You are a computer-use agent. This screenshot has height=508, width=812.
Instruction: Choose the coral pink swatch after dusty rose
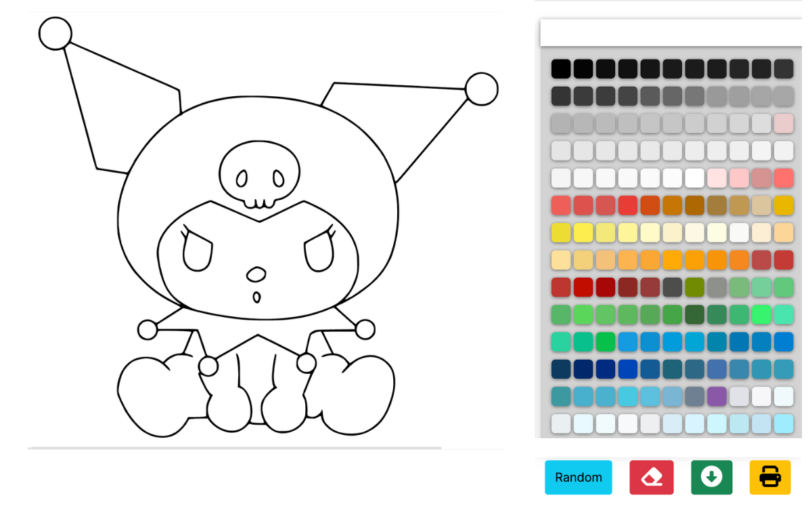(784, 178)
